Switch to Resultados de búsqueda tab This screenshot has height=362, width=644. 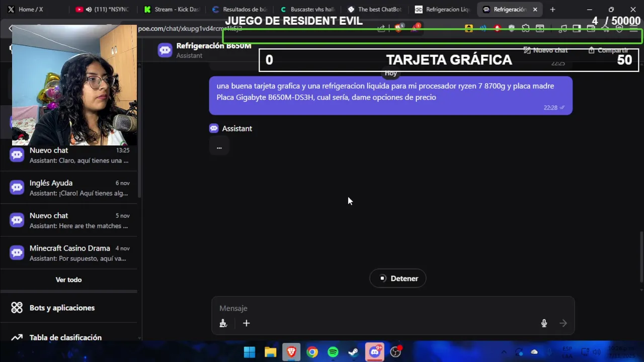[240, 10]
